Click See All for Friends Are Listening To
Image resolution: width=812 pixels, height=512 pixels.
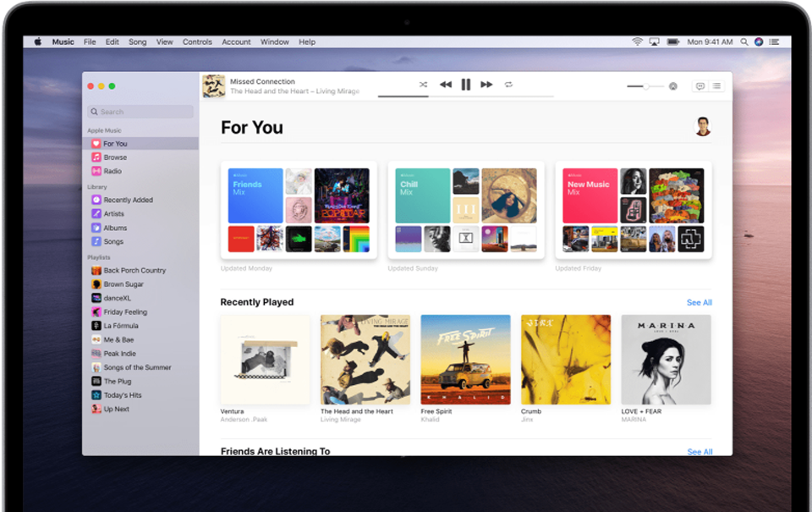tap(700, 452)
